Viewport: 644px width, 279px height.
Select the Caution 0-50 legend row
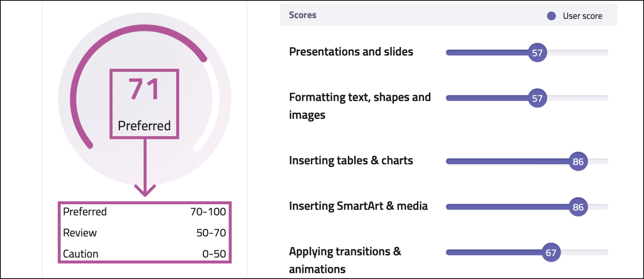click(144, 254)
